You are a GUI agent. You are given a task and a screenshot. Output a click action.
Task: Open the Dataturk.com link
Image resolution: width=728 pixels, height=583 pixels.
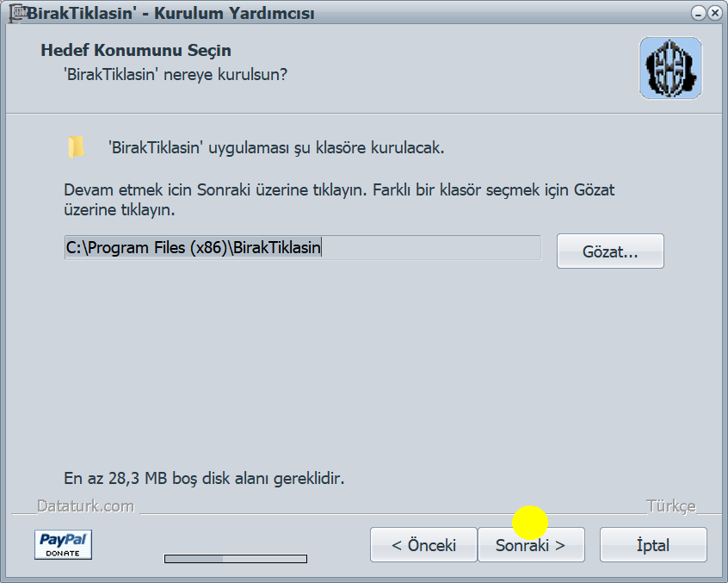[x=86, y=505]
